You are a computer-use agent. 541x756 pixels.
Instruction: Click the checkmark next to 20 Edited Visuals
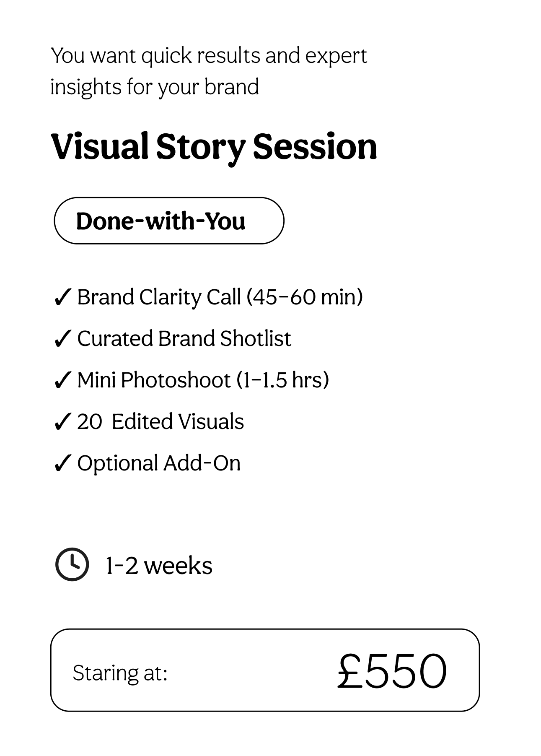pos(62,422)
